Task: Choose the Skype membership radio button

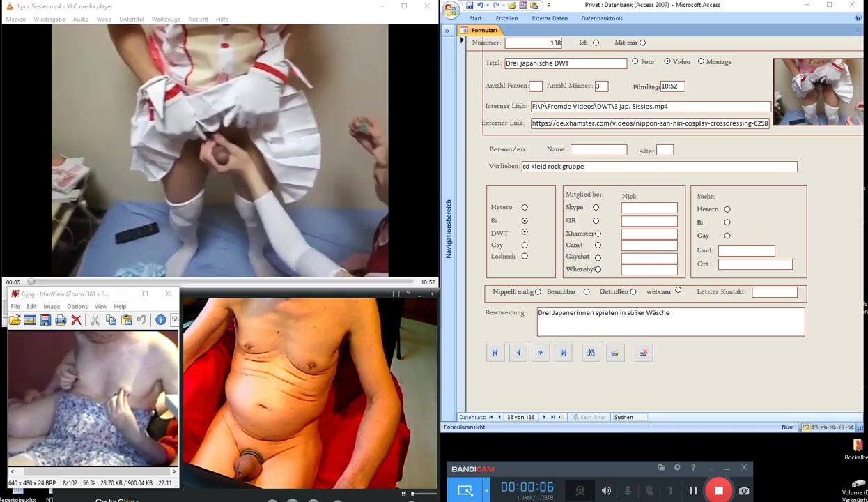Action: pyautogui.click(x=596, y=208)
